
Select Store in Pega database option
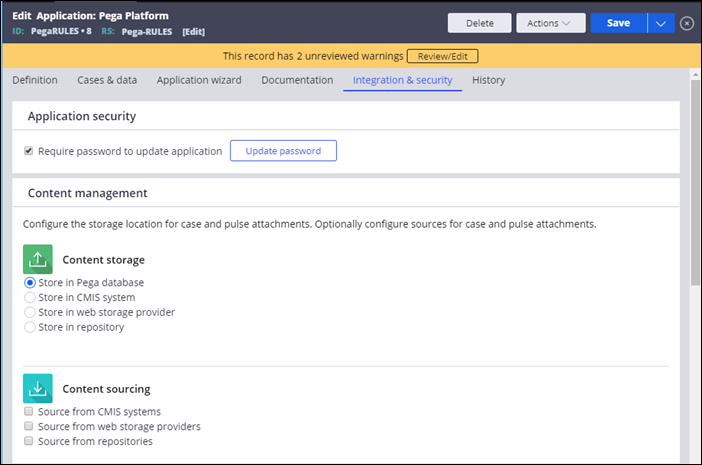tap(30, 283)
